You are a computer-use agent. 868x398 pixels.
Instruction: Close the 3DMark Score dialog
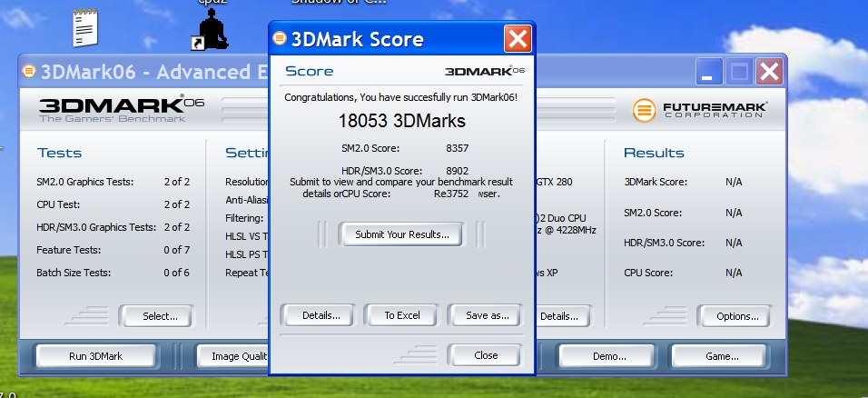coord(518,39)
